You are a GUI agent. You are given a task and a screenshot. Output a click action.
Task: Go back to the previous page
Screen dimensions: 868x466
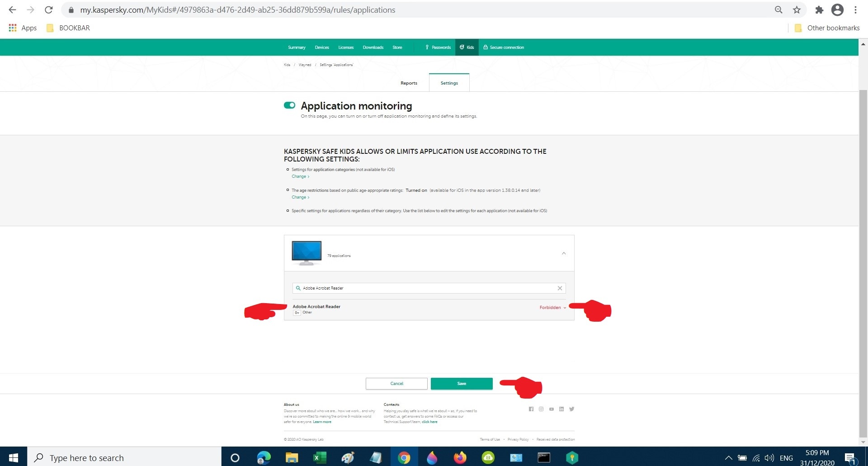(13, 10)
